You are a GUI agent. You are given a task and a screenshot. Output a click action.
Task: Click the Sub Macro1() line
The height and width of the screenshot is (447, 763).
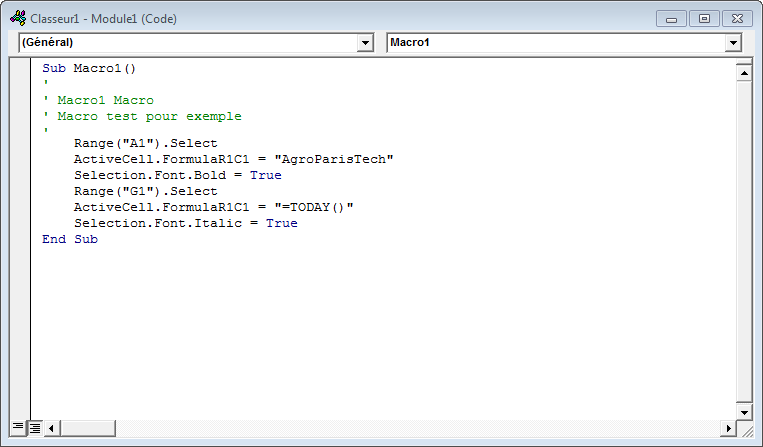click(x=89, y=68)
